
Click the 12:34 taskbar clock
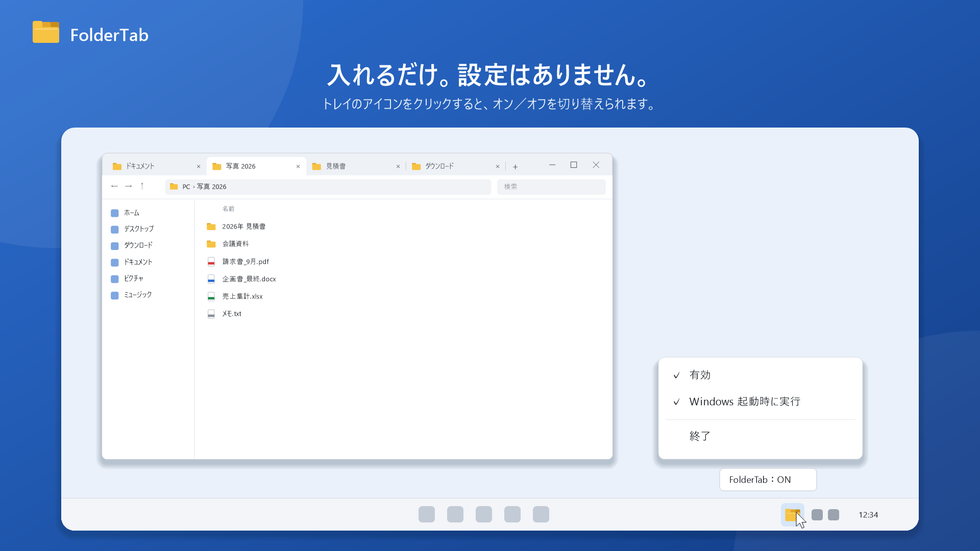point(868,515)
